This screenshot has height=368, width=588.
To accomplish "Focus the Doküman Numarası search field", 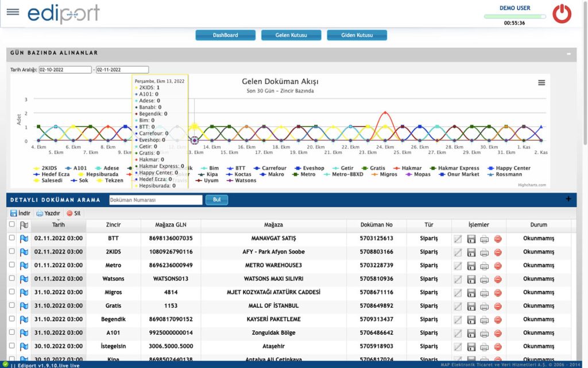I will [x=156, y=200].
